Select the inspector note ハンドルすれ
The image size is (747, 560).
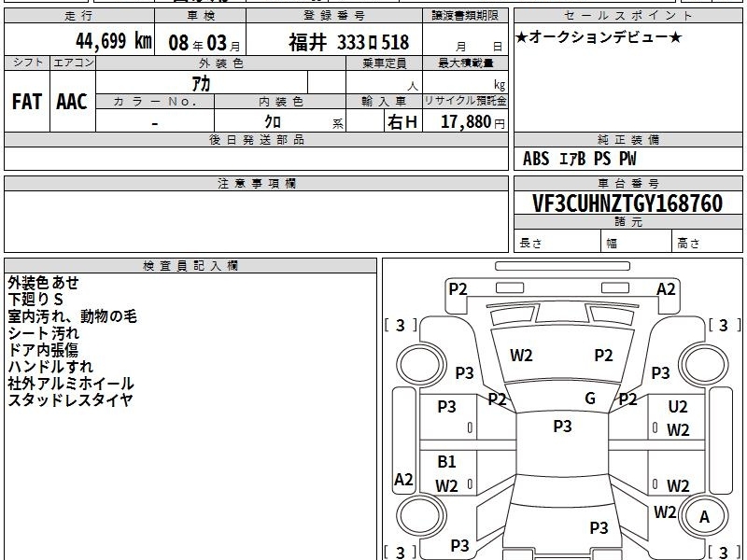tap(50, 366)
